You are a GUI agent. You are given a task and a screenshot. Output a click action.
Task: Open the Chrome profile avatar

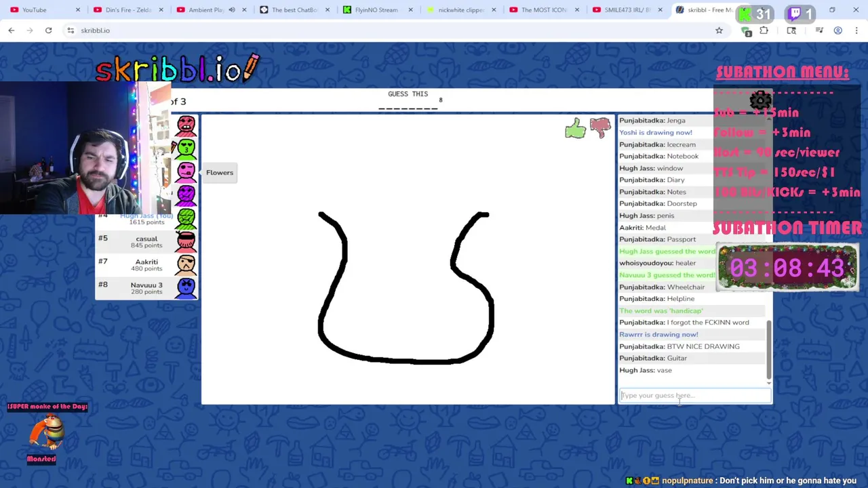[x=838, y=30]
